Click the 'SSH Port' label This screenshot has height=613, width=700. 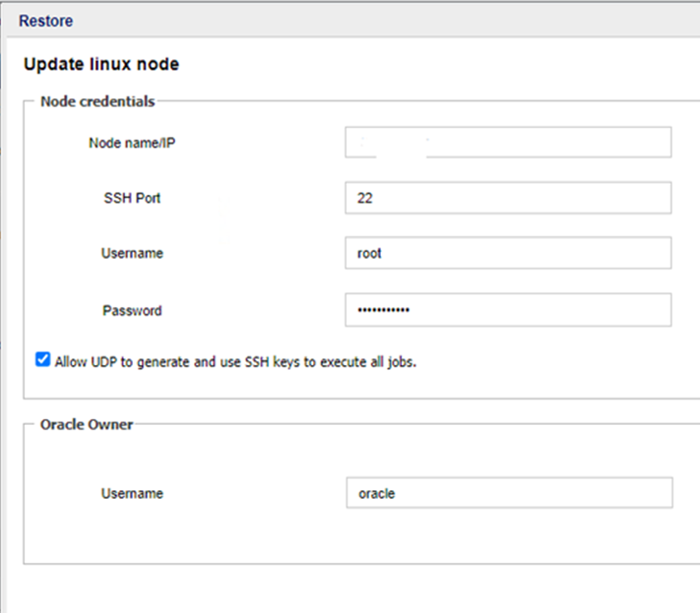[132, 198]
